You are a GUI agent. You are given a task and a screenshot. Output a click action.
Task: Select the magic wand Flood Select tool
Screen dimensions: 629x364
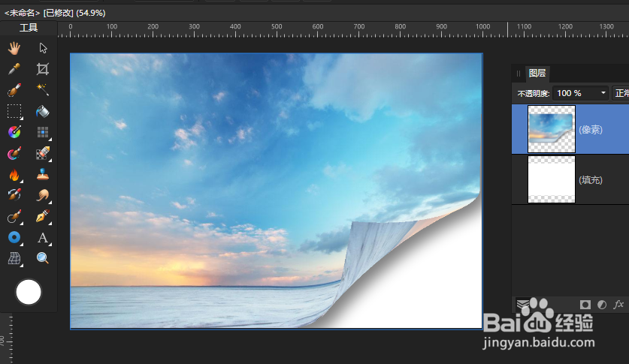(43, 90)
